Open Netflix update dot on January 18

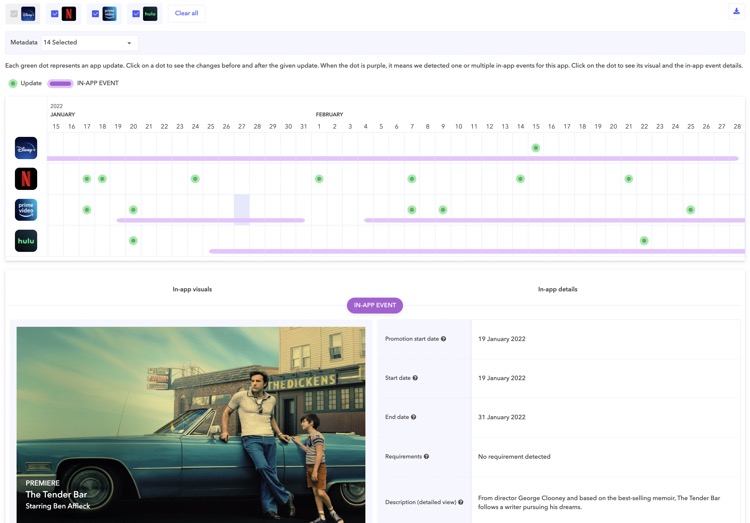coord(102,179)
